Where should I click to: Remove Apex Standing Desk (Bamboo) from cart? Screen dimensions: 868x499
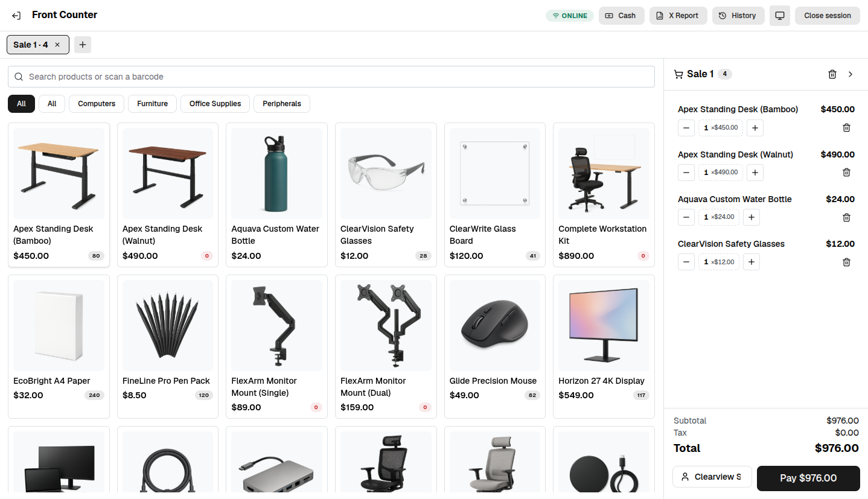(x=846, y=128)
